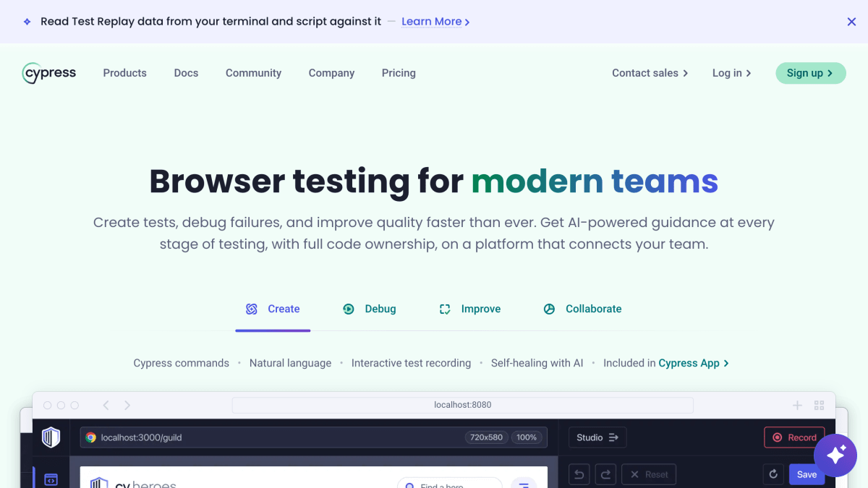Open the AI assistant sparkle button

click(x=835, y=455)
